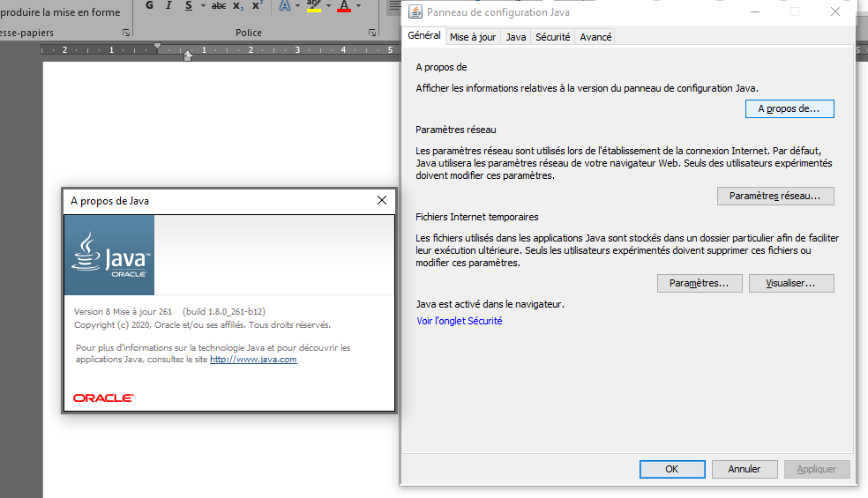Apply red font color in Word

point(344,5)
